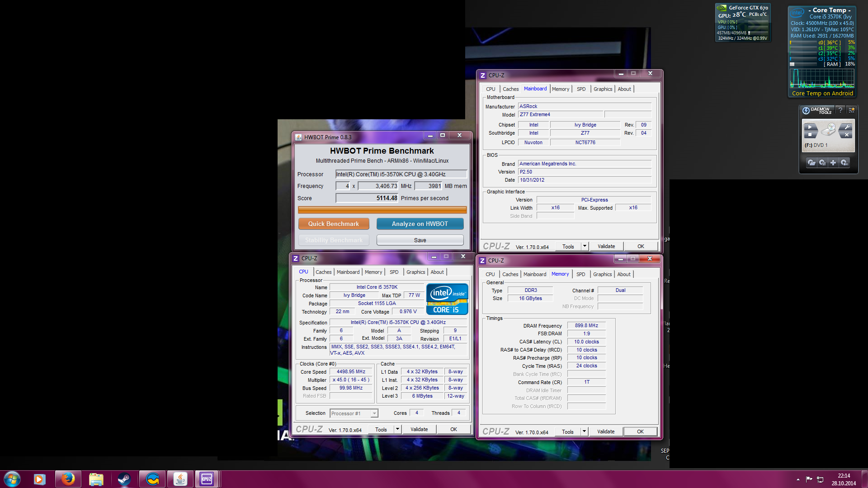Click the Daemon Tools RSS star icon
The image size is (868, 488).
pyautogui.click(x=851, y=110)
